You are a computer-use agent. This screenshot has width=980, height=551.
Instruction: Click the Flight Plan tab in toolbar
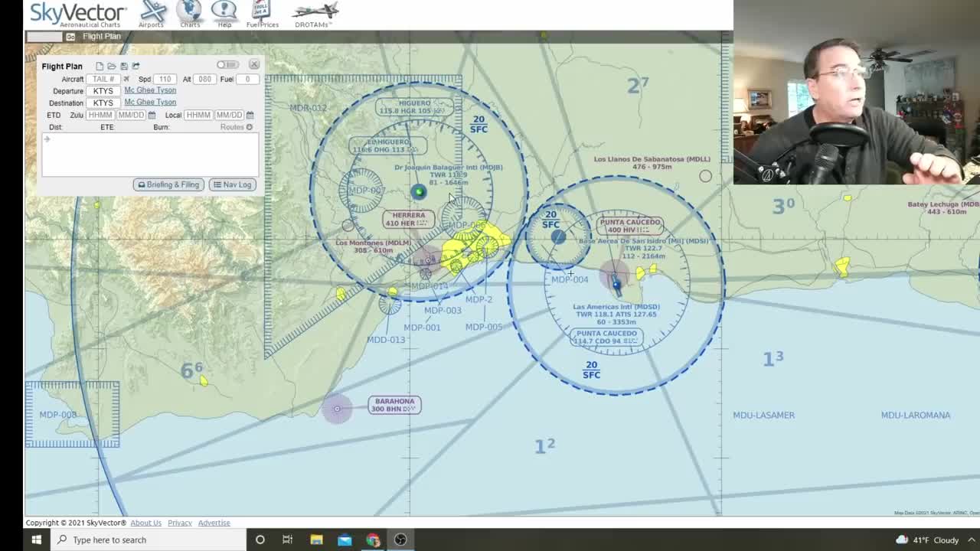tap(101, 36)
